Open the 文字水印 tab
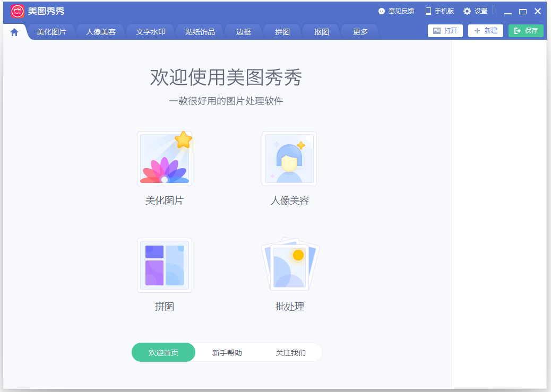This screenshot has width=551, height=392. [150, 31]
